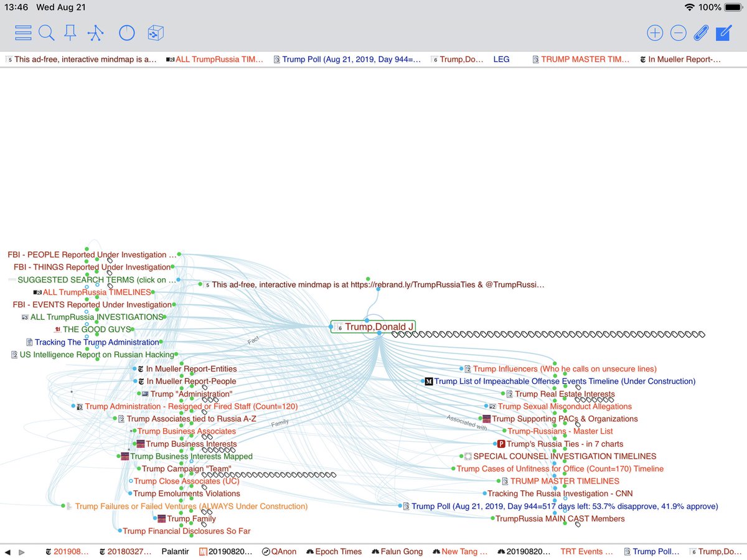
Task: Select Trump Sexual Misconduct Allegations thought
Action: point(560,406)
